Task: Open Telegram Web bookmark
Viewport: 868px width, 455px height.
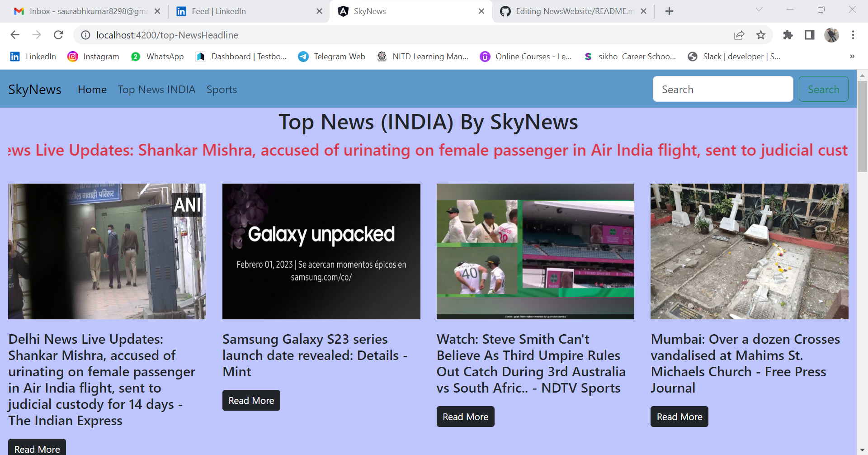Action: 331,57
